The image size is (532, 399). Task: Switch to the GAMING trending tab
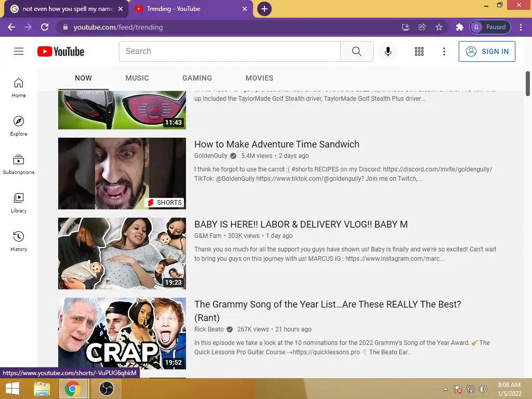197,78
